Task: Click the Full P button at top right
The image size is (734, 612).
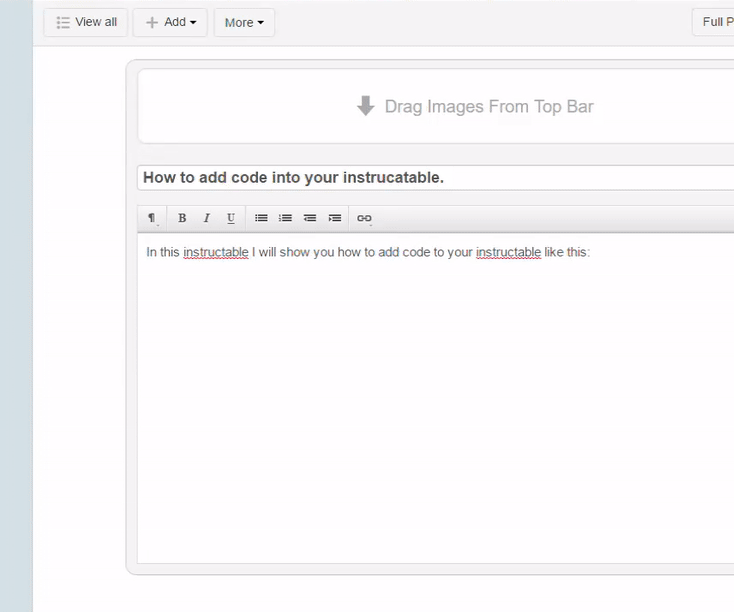Action: [713, 22]
